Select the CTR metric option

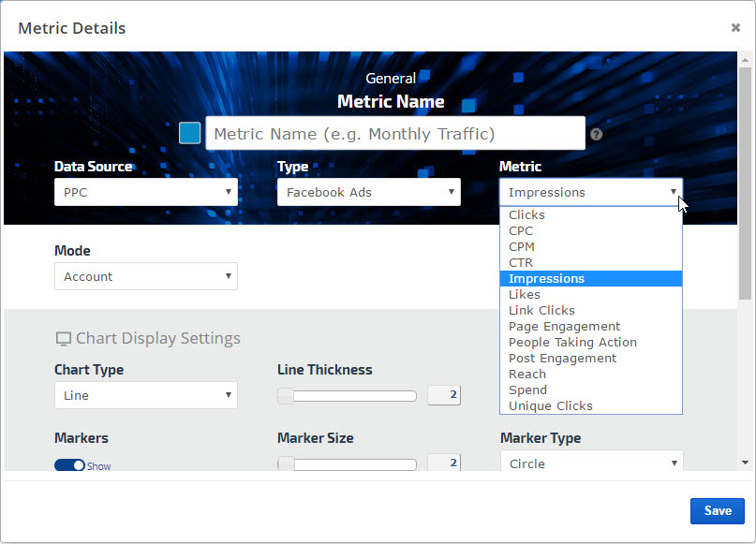521,263
